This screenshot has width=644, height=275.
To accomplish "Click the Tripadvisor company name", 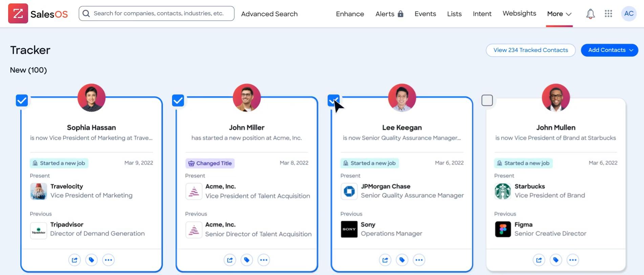I will click(x=67, y=224).
